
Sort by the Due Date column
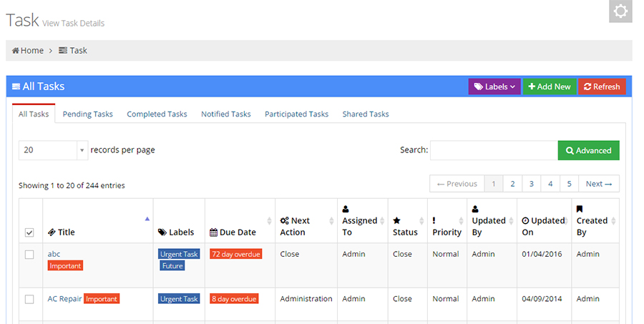coord(240,221)
